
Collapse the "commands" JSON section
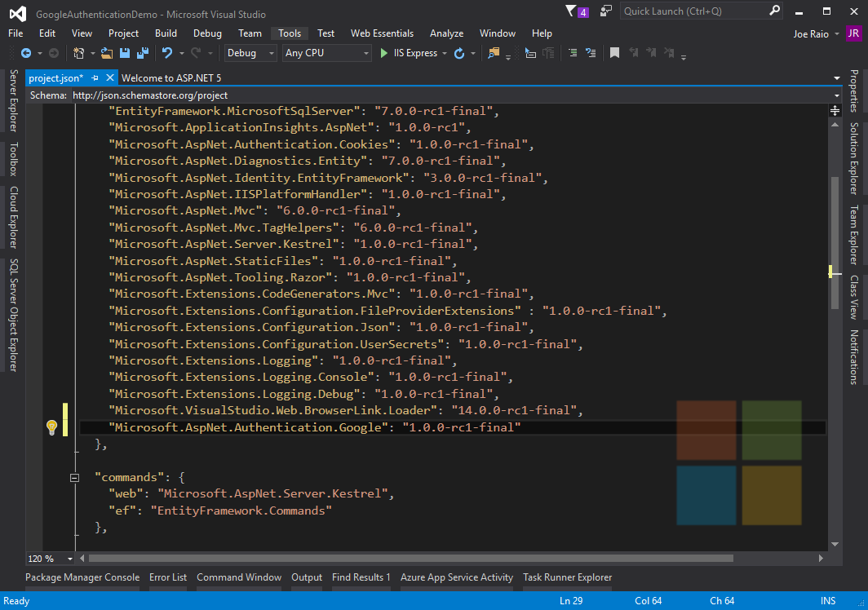(75, 478)
